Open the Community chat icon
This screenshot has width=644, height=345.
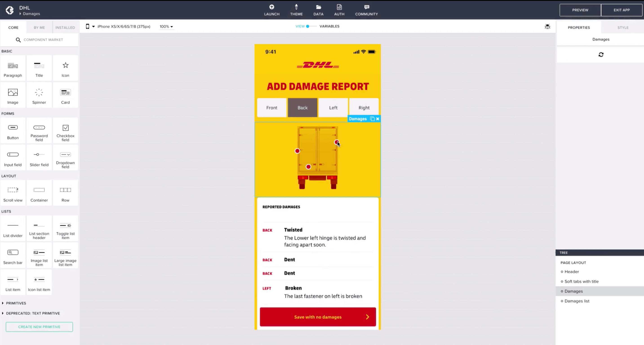[x=366, y=7]
